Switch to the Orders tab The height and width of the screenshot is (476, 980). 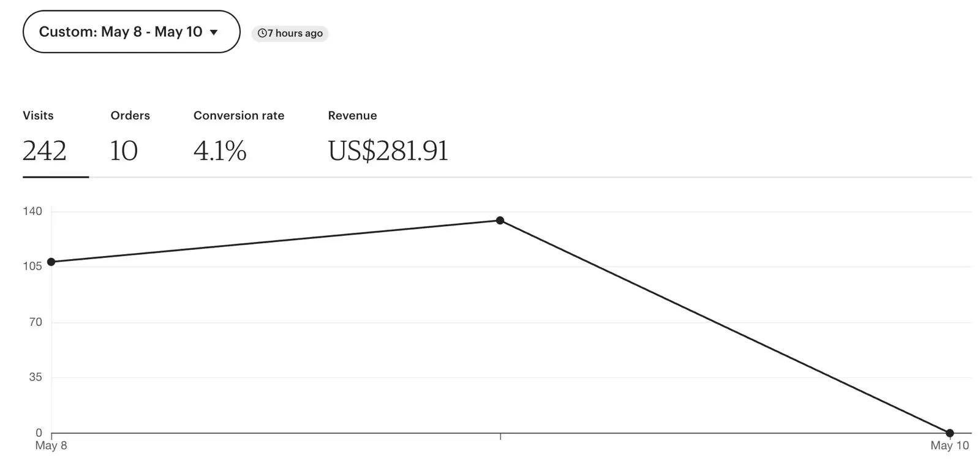pyautogui.click(x=130, y=116)
